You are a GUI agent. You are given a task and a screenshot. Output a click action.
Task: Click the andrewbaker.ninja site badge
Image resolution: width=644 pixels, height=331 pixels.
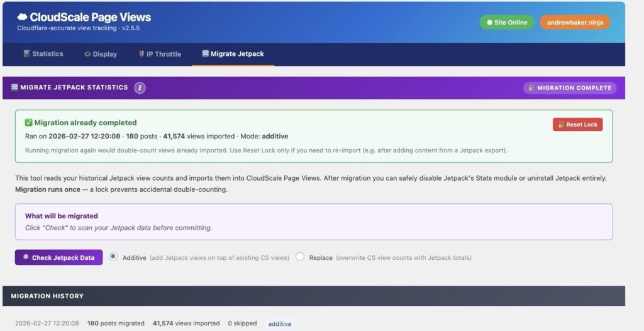pyautogui.click(x=575, y=23)
